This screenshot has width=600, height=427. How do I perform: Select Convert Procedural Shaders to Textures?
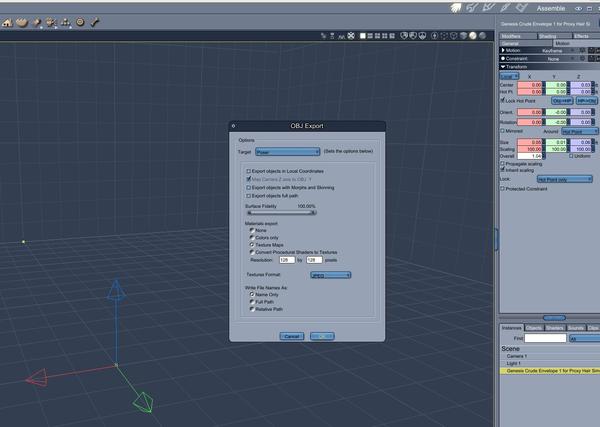tap(252, 252)
